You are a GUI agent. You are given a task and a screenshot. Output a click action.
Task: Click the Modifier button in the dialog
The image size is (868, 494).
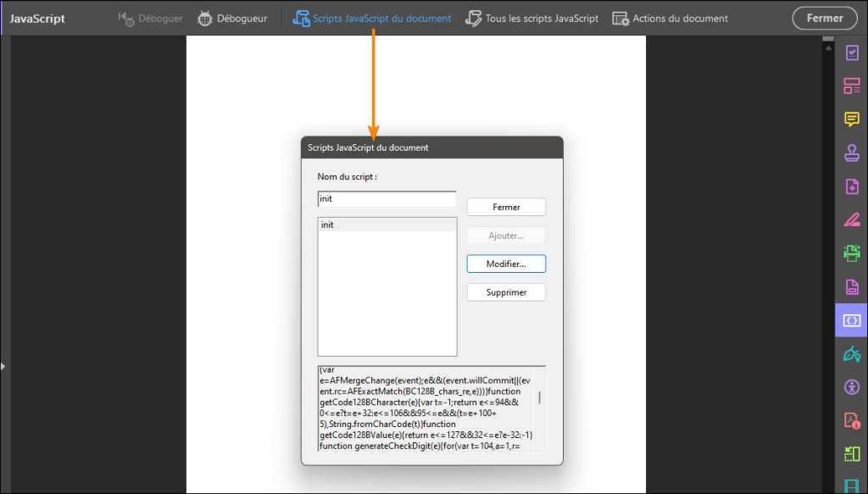pos(506,264)
